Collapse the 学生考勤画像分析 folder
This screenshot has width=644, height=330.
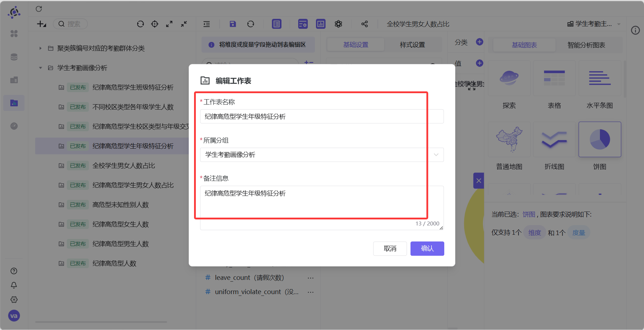[x=41, y=68]
